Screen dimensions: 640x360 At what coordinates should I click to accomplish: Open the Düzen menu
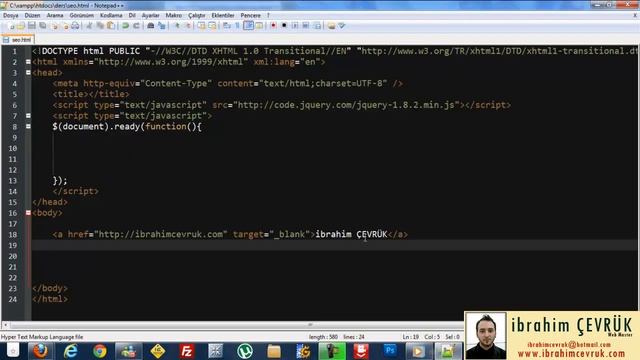click(32, 15)
